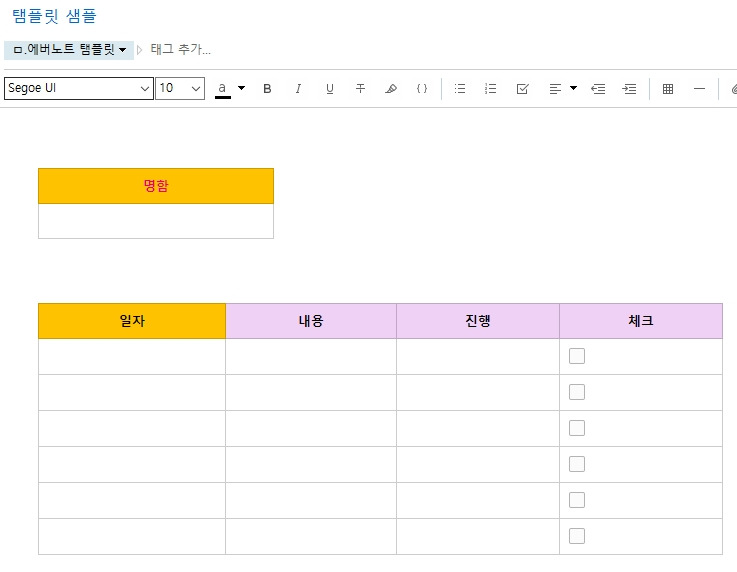Viewport: 737px width, 572px height.
Task: Click first empty cell under 내용
Action: (311, 356)
